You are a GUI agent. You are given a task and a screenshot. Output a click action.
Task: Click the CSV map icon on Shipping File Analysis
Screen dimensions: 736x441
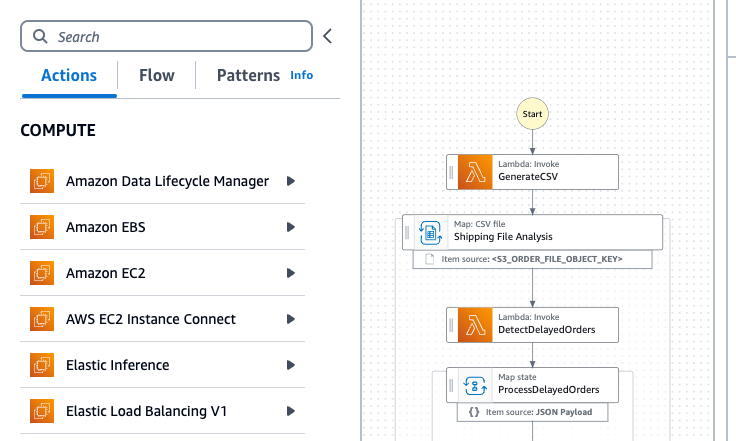coord(430,233)
